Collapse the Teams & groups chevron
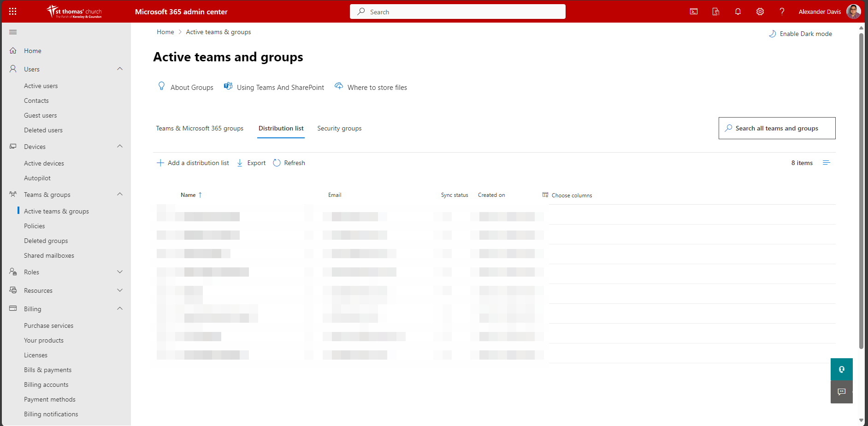The image size is (868, 426). 120,194
